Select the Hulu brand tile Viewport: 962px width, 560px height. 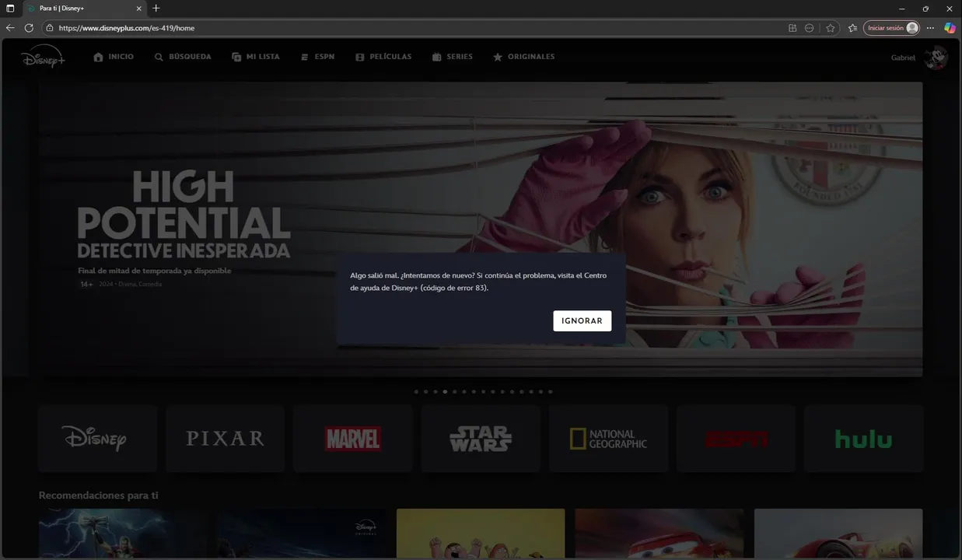pyautogui.click(x=863, y=438)
